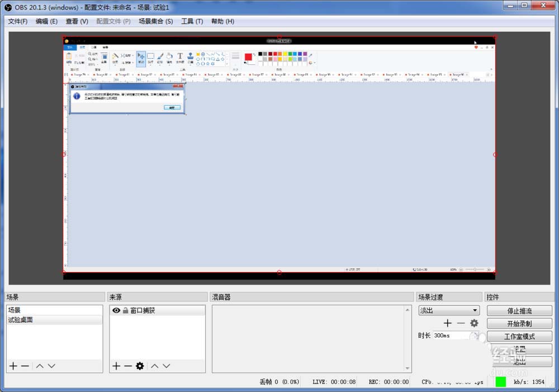Click 停止推流 to stop streaming
The width and height of the screenshot is (559, 392).
click(x=519, y=310)
